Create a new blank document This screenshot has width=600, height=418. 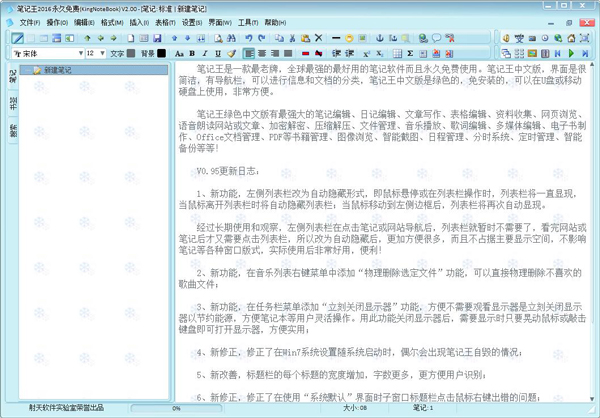point(131,38)
